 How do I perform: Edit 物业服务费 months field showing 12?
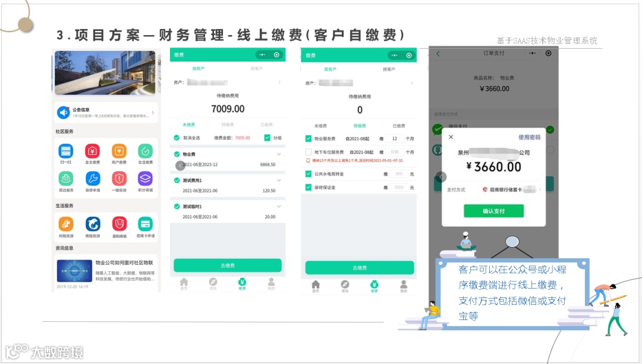pyautogui.click(x=395, y=138)
